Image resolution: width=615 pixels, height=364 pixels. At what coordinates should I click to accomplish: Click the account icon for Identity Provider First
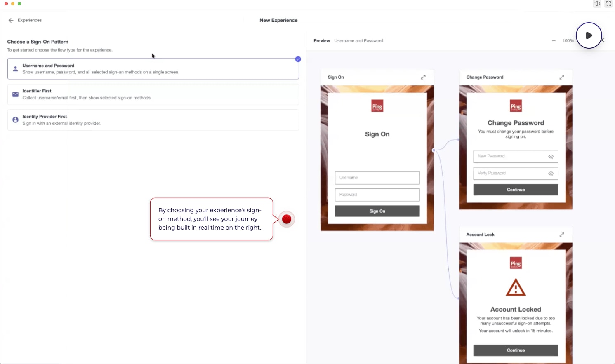pyautogui.click(x=15, y=120)
